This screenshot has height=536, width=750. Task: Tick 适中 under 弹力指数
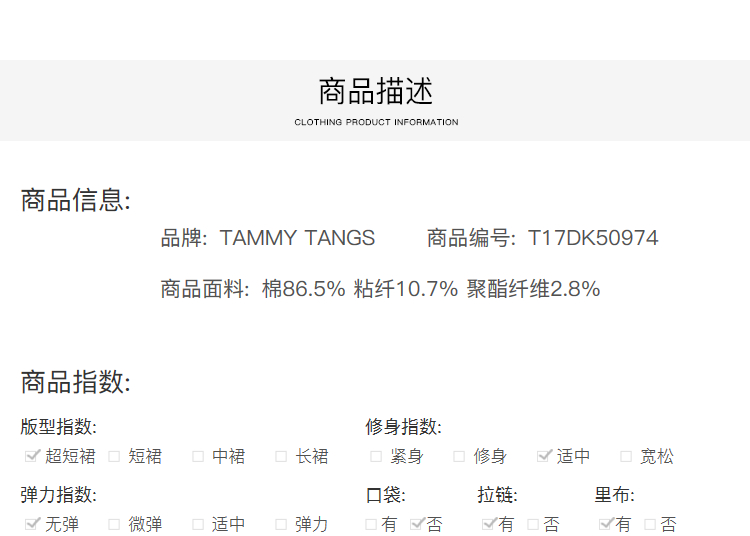198,524
